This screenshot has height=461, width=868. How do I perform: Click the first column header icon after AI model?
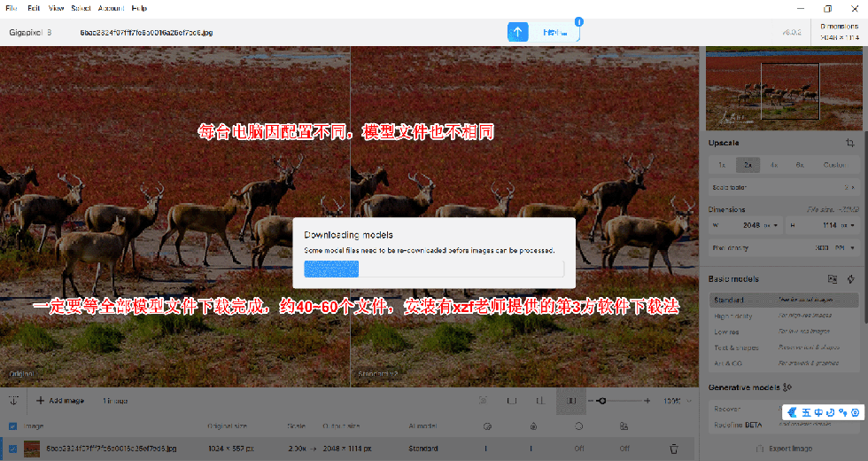pyautogui.click(x=487, y=426)
